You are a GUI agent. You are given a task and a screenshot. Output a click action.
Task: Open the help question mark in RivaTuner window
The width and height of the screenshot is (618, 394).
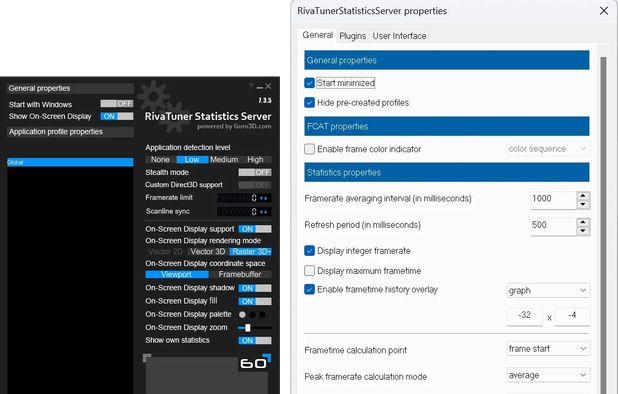[251, 86]
